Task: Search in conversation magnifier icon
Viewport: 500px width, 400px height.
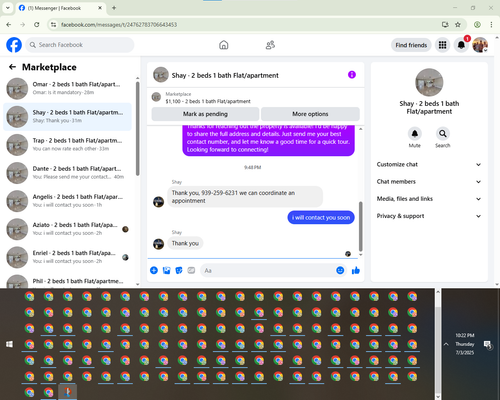Action: [443, 134]
